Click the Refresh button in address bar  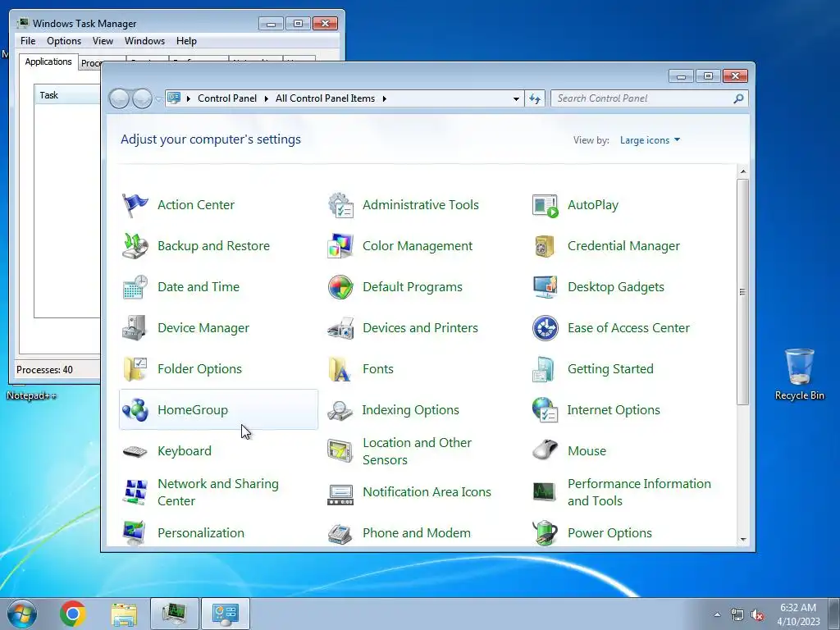click(x=535, y=98)
